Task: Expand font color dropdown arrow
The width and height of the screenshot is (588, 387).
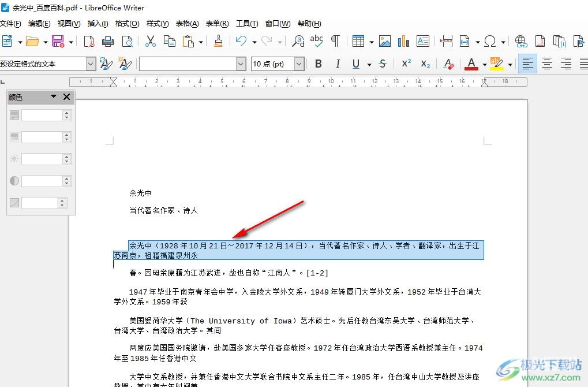Action: coord(484,65)
